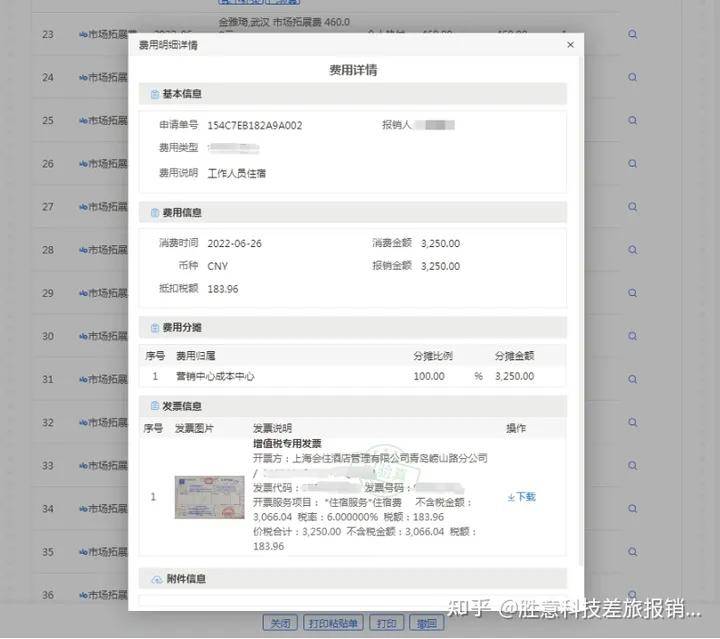
Task: Click the 发票说明 column header
Action: point(272,428)
